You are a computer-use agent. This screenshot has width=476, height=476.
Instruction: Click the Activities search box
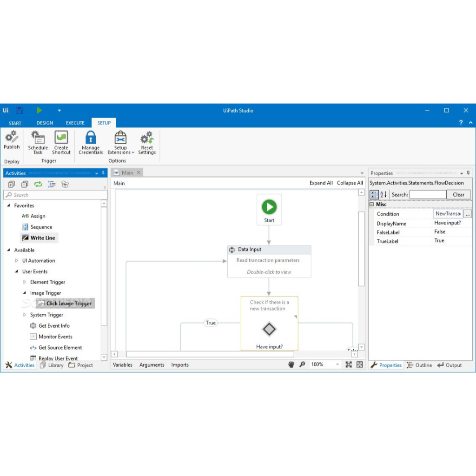tap(55, 195)
